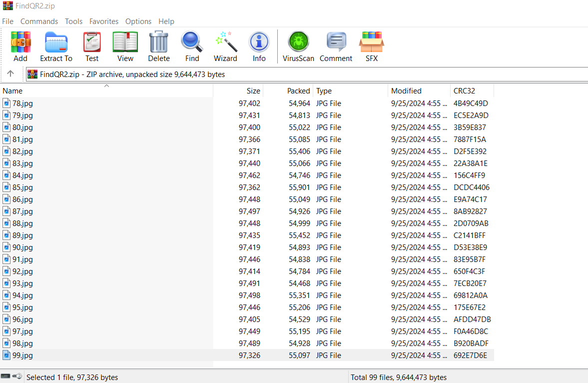
Task: Open the Extract To tool
Action: coord(56,46)
